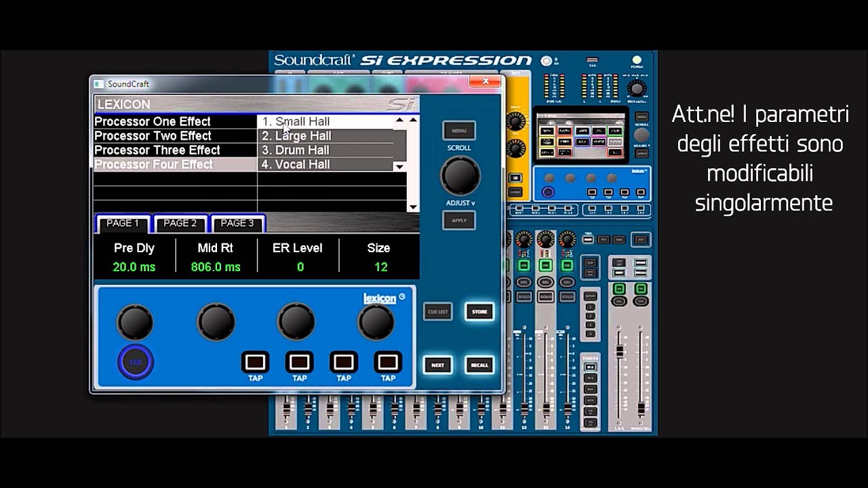Click the console's small blue LEX button

coord(548,192)
